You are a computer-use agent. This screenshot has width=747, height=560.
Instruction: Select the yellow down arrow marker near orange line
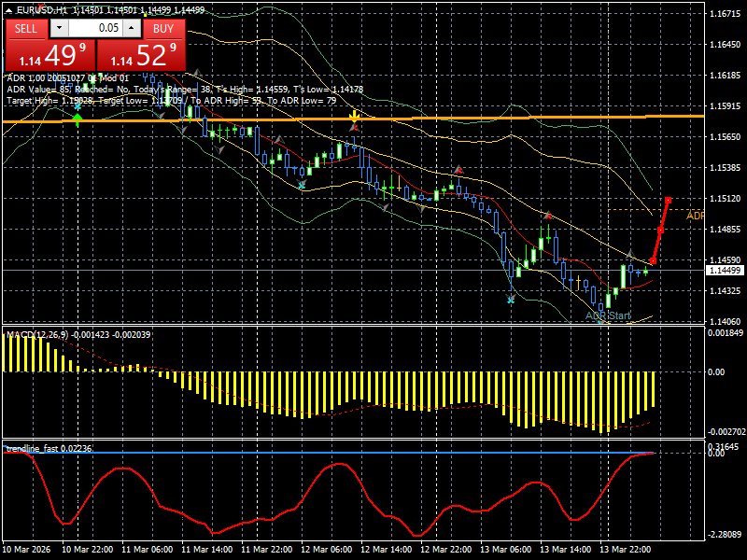coord(353,114)
